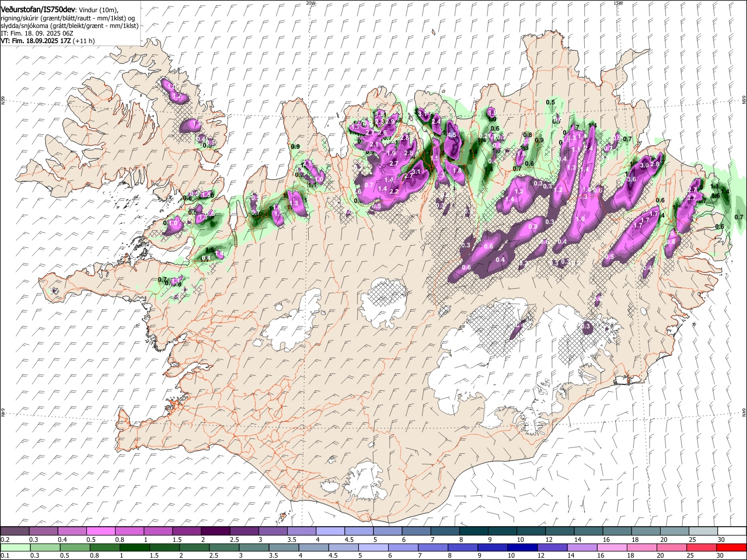
Task: Pick the bright pink 0.5–0.8 legend swatch
Action: [x=100, y=531]
